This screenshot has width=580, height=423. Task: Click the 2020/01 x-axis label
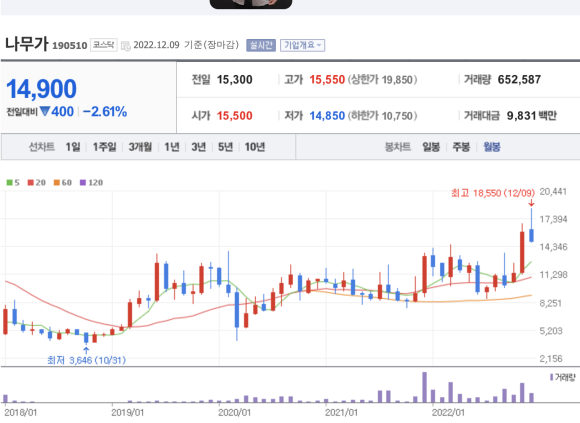(235, 413)
